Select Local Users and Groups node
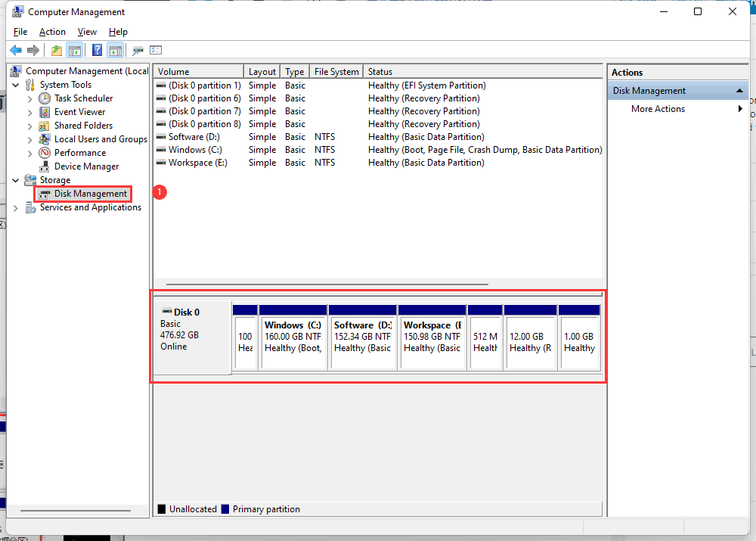 click(100, 139)
